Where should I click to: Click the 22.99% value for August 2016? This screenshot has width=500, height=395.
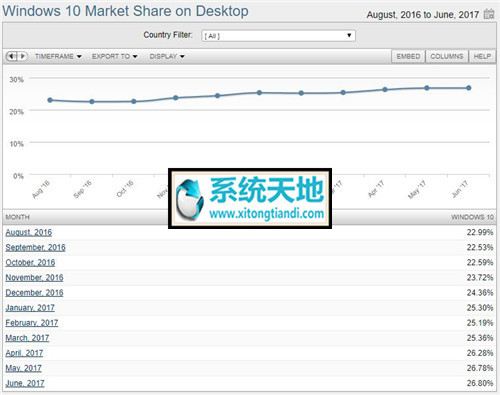(480, 232)
